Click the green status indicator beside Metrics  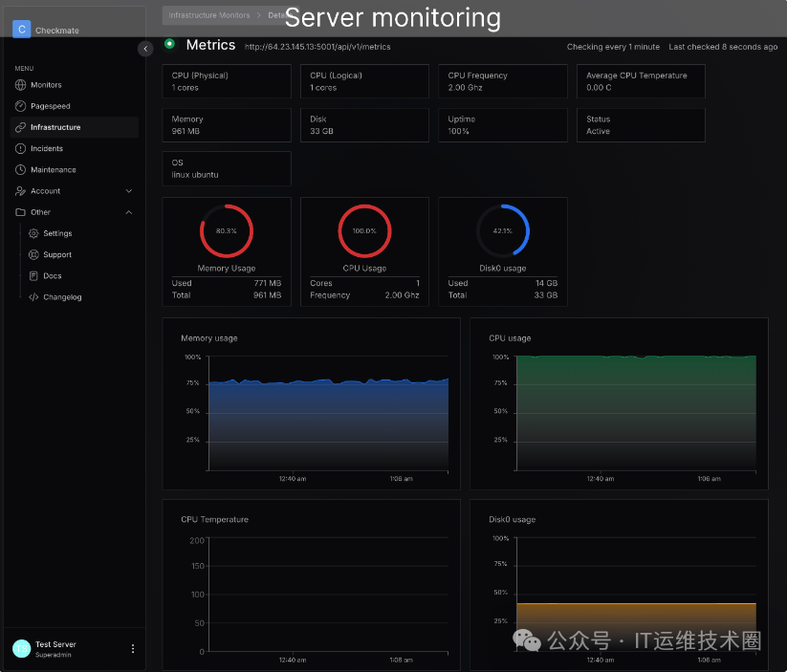[x=169, y=44]
